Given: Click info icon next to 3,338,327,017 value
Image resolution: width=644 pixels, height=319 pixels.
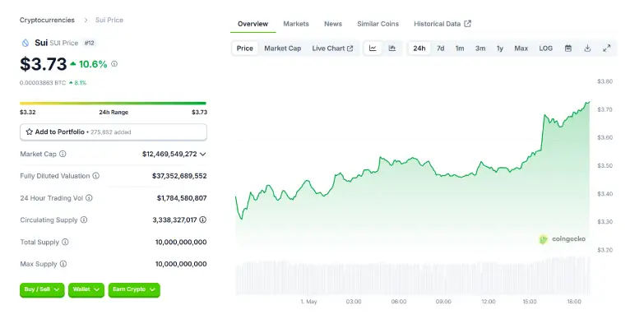Looking at the screenshot, I should [x=202, y=220].
